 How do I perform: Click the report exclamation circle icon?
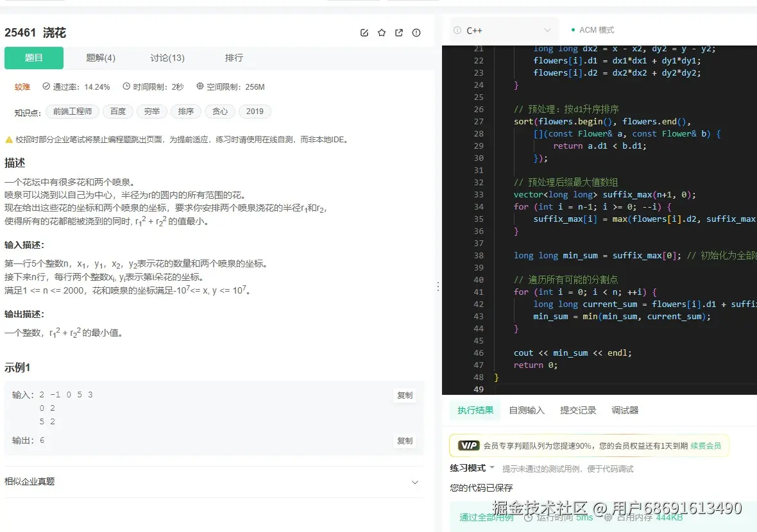(416, 33)
